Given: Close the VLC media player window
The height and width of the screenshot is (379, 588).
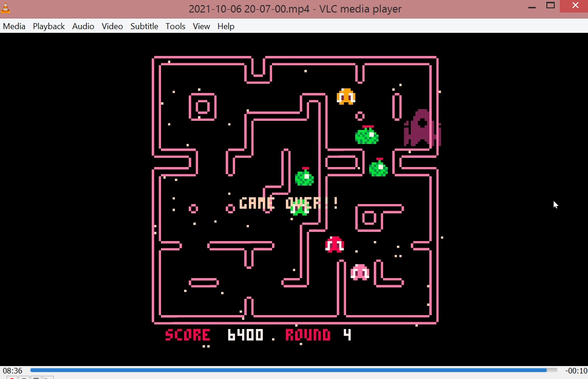Looking at the screenshot, I should coord(575,6).
